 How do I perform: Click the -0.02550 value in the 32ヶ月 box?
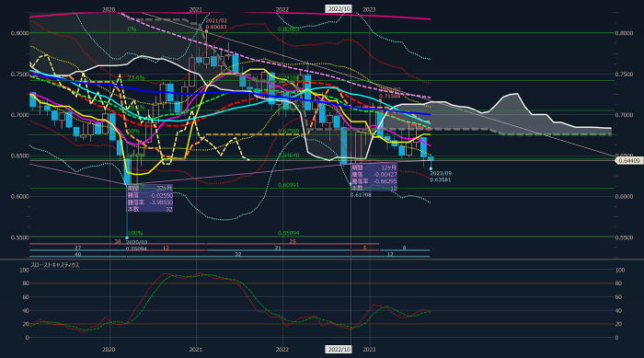click(x=161, y=195)
